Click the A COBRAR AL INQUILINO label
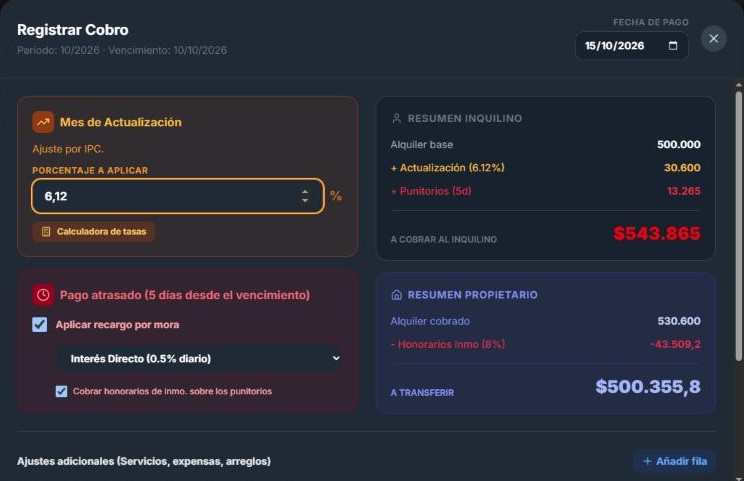744x481 pixels. (444, 240)
